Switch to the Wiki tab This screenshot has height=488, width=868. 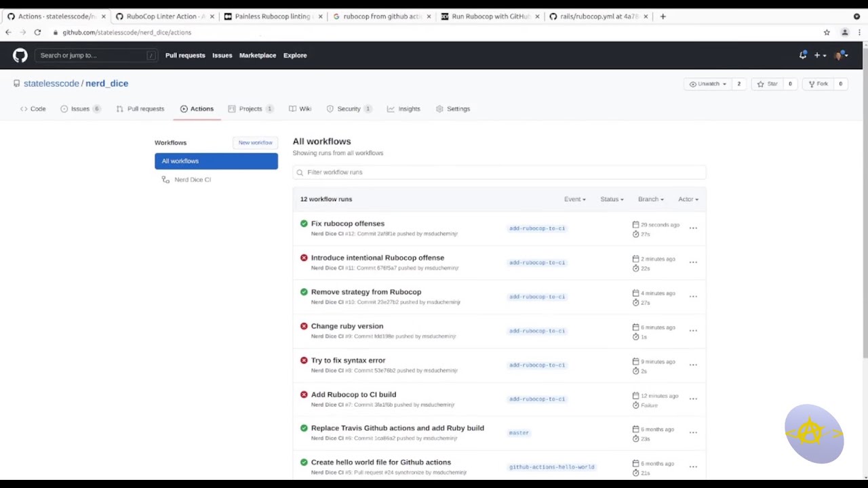[300, 108]
